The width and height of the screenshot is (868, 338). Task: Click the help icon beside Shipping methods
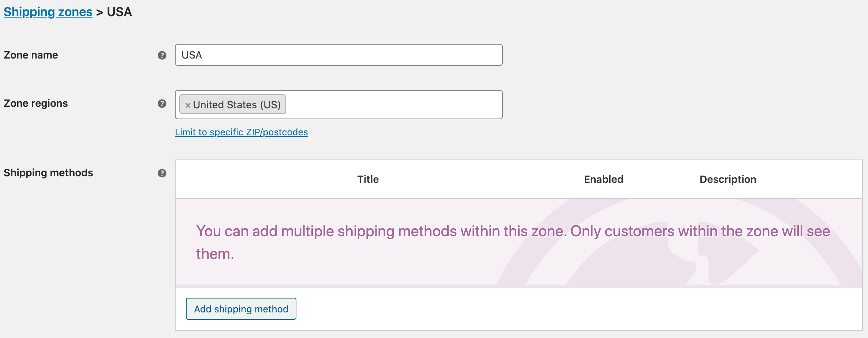[162, 173]
